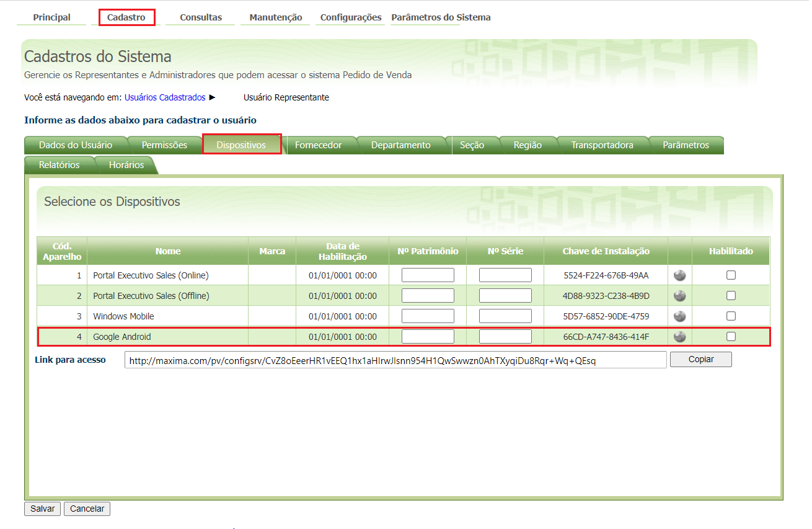Click the globe icon for Windows Mobile

pos(680,316)
